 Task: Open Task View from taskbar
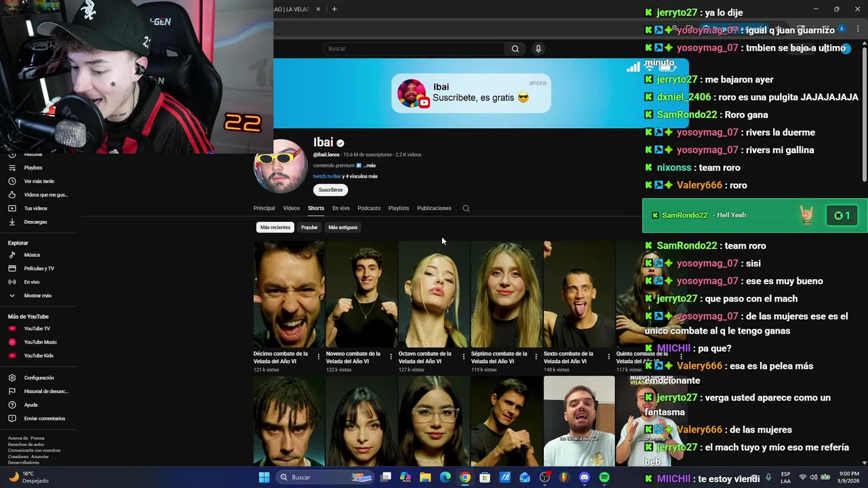coord(386,477)
